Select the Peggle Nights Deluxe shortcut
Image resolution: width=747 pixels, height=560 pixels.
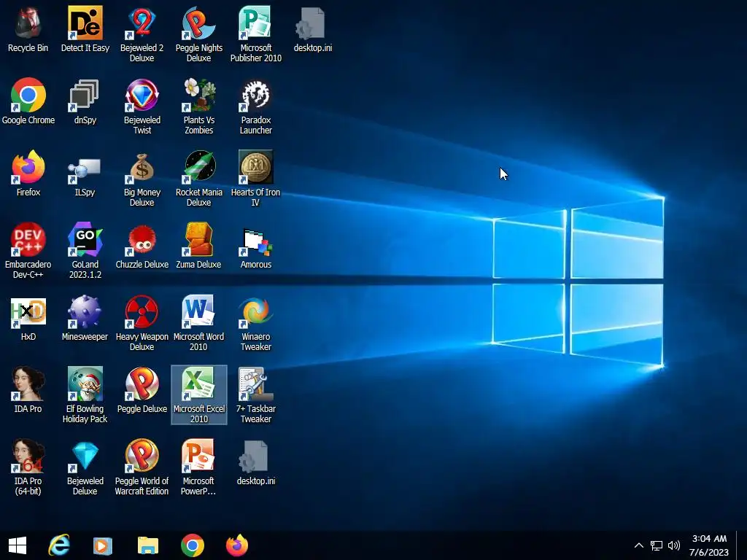[198, 34]
